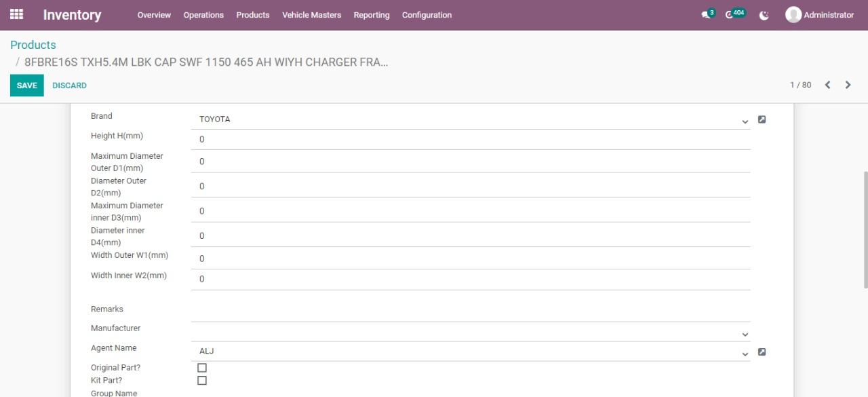Check the Kit Part? checkbox
The width and height of the screenshot is (868, 397).
(x=202, y=381)
